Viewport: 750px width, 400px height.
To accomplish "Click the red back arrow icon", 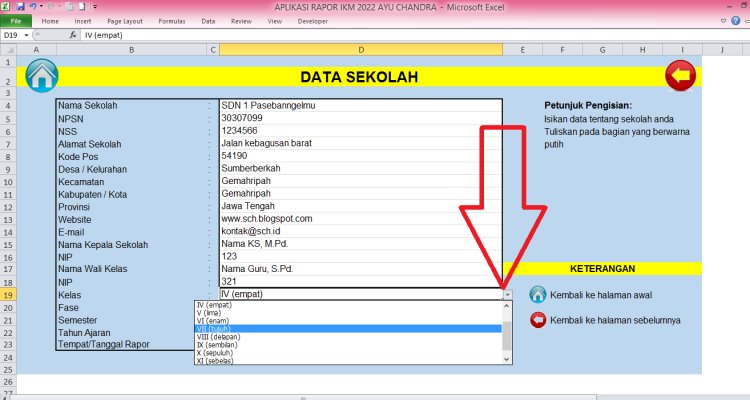I will [x=680, y=75].
